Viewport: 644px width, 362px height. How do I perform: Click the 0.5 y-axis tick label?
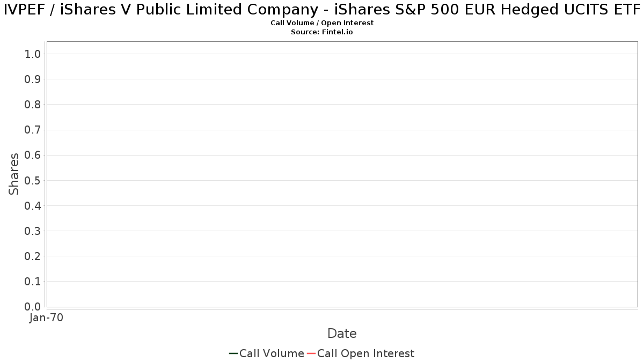(33, 180)
